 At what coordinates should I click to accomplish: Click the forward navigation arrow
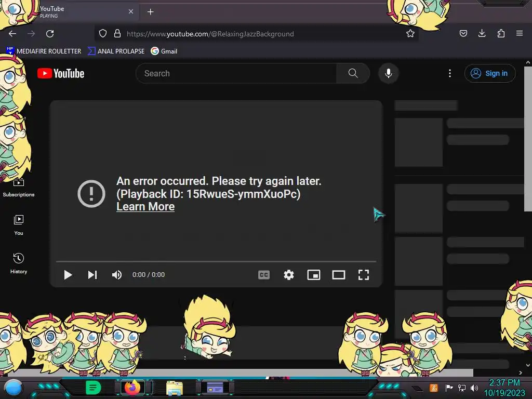click(31, 34)
